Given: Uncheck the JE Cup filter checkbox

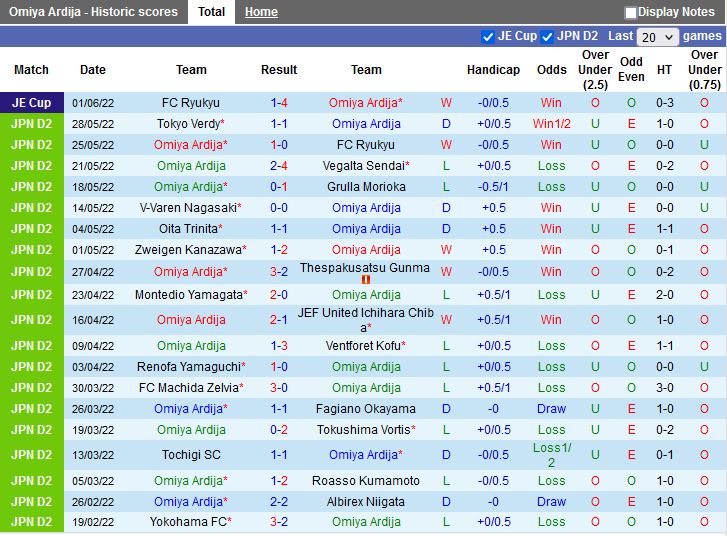Looking at the screenshot, I should click(488, 37).
